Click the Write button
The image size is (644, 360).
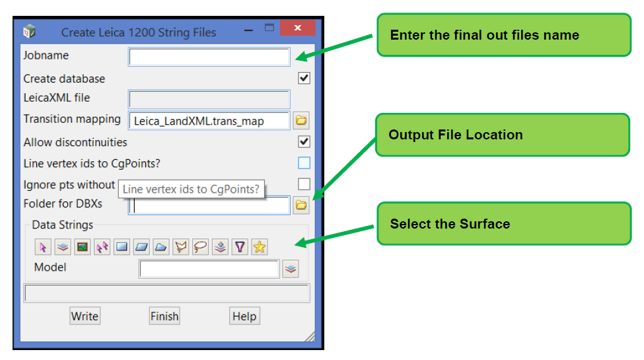[x=85, y=316]
